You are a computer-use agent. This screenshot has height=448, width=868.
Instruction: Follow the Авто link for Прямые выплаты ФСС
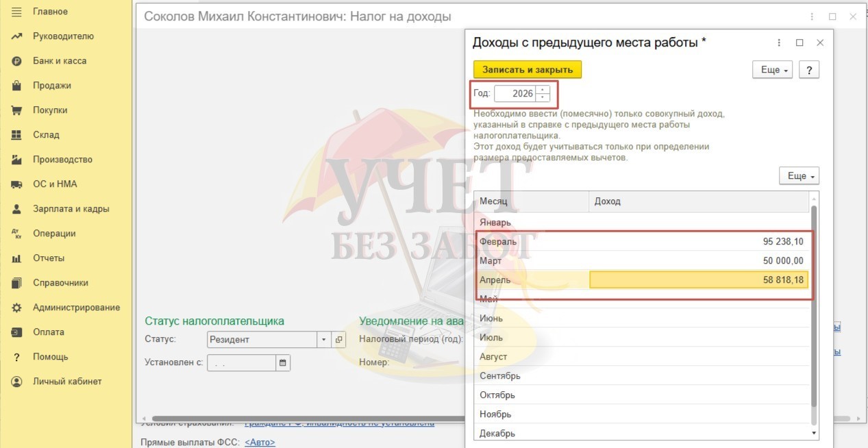click(260, 443)
